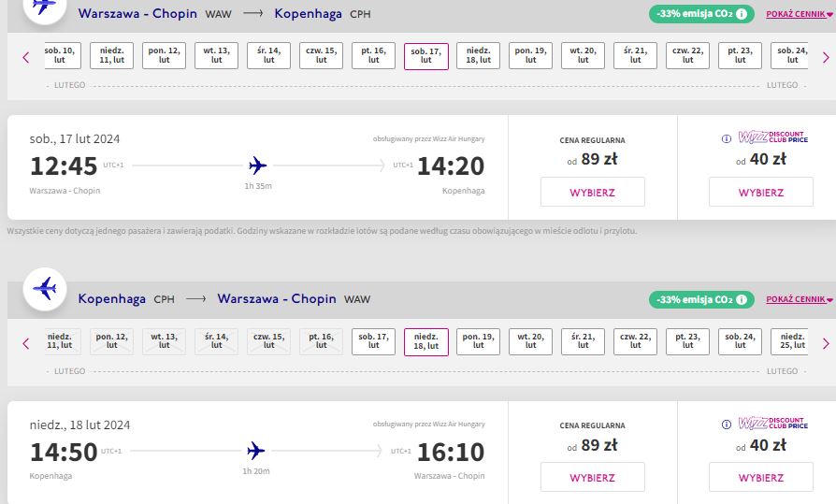Click the 14:20 arrival time
Viewport: 836px width, 504px height.
[451, 166]
